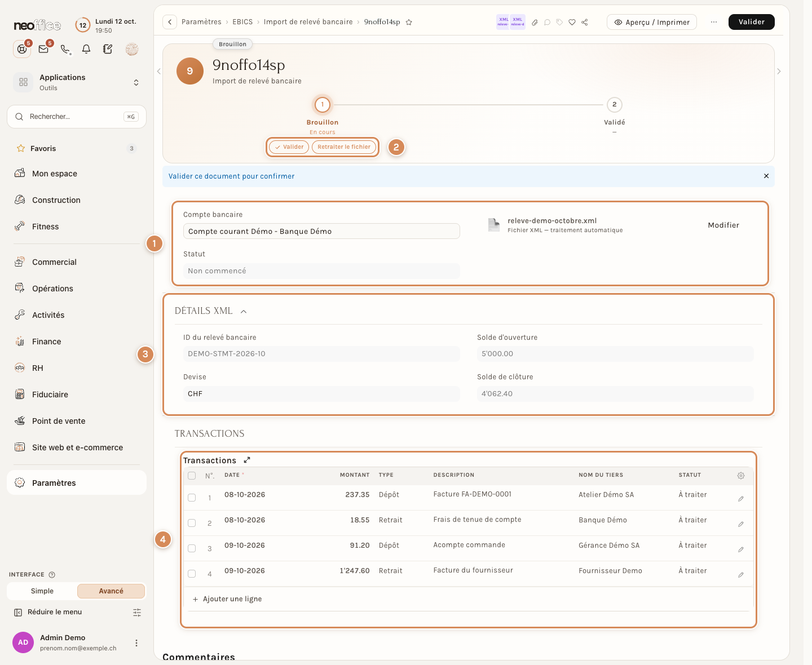
Task: Click the heart favorite icon
Action: pos(572,23)
